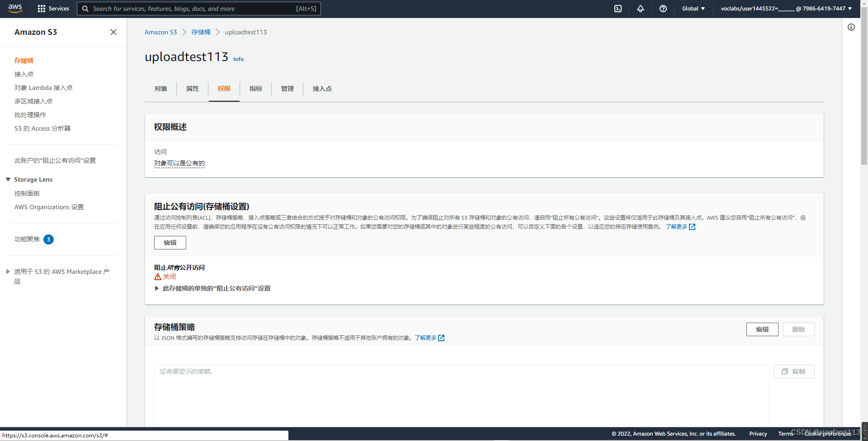Click the search magnifier icon

coord(85,9)
